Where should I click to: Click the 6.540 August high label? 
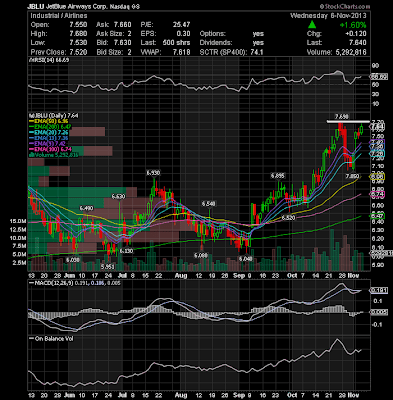[208, 203]
